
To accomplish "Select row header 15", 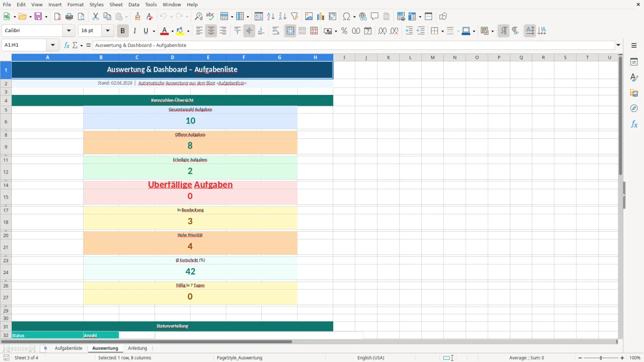I will pos(6,197).
